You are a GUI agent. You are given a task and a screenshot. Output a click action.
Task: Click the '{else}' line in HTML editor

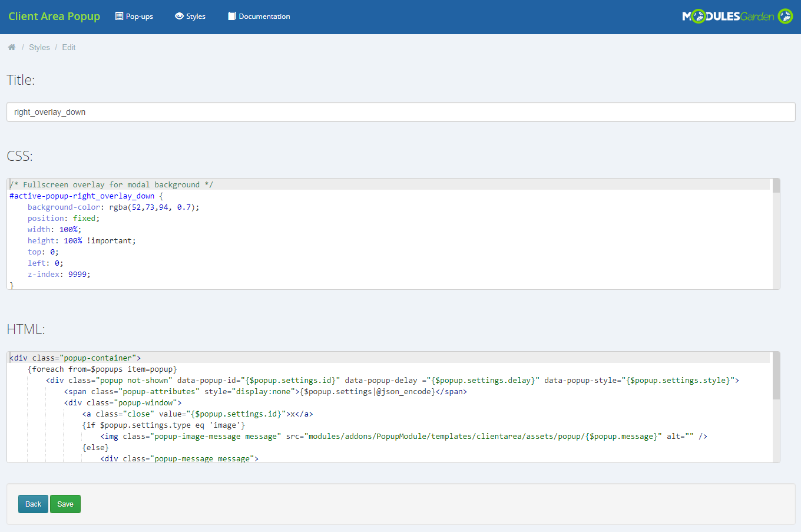coord(95,447)
